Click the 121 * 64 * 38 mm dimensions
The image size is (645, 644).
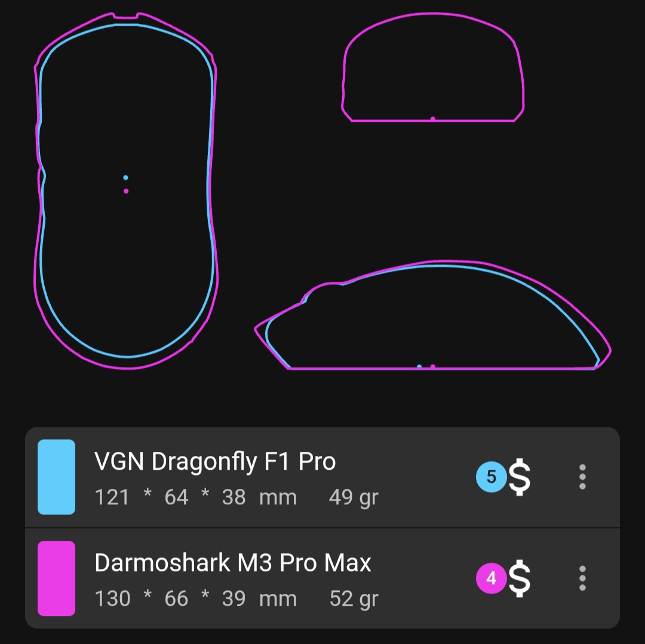click(x=196, y=497)
